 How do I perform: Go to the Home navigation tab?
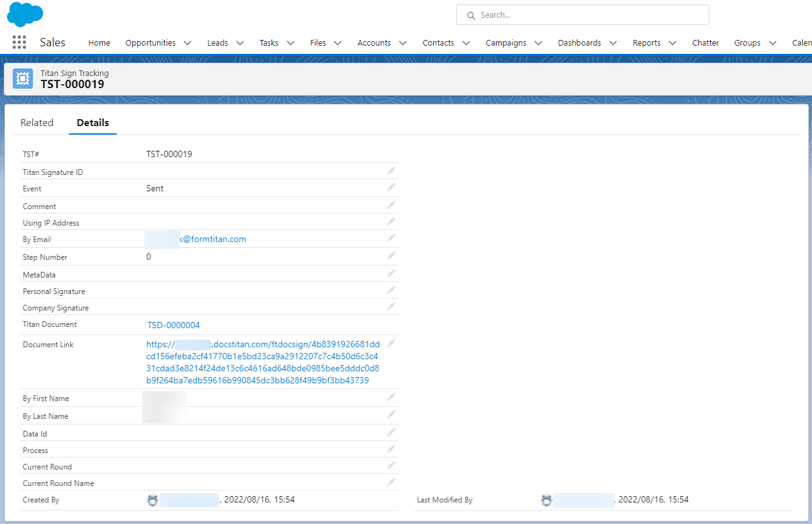tap(99, 43)
